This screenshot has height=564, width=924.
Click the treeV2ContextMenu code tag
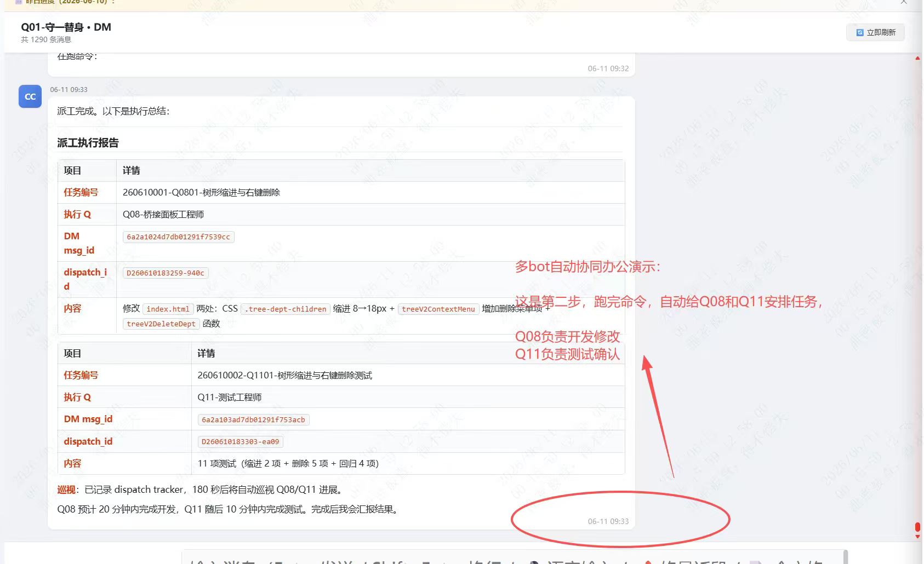coord(438,309)
